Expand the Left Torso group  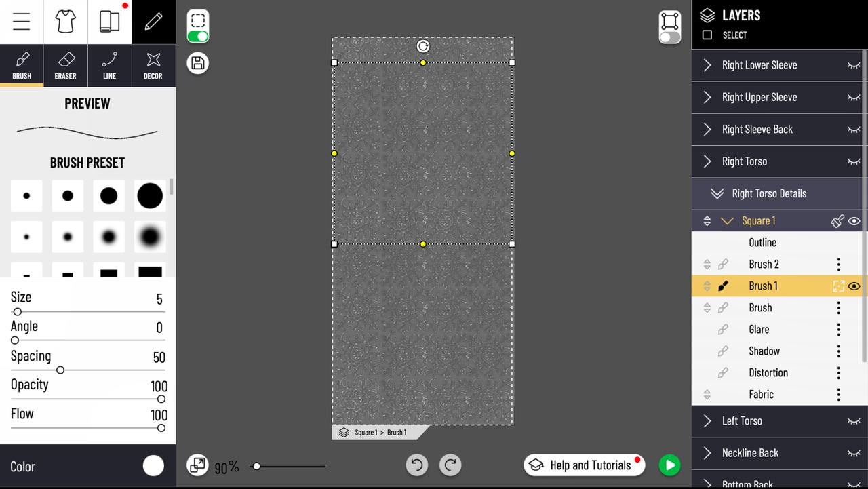(707, 420)
